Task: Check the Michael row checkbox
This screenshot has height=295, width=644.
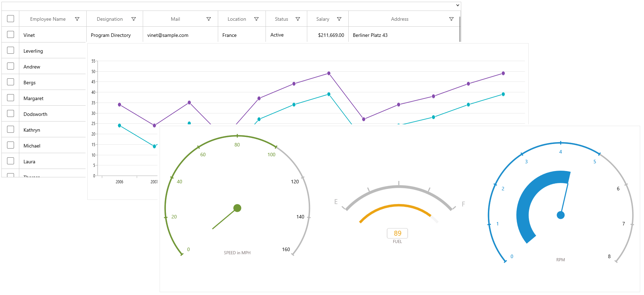Action: tap(11, 145)
